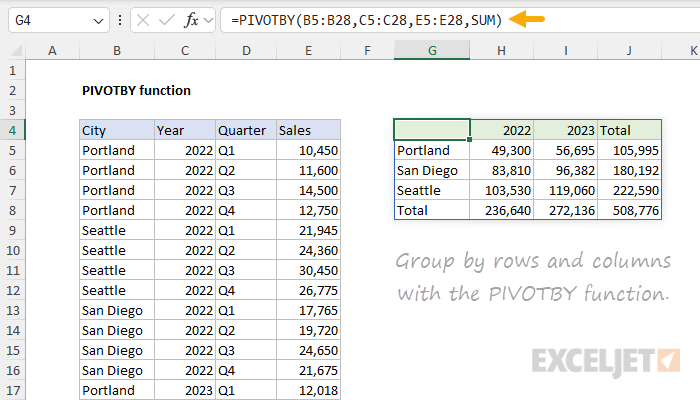
Task: Click sales value 11,600
Action: coord(308,171)
